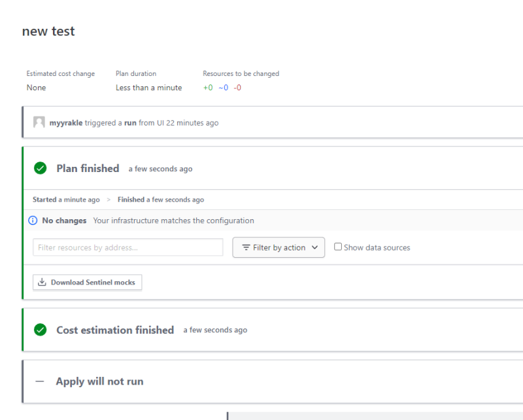Click the Cost estimation finished checkmark icon

click(41, 330)
